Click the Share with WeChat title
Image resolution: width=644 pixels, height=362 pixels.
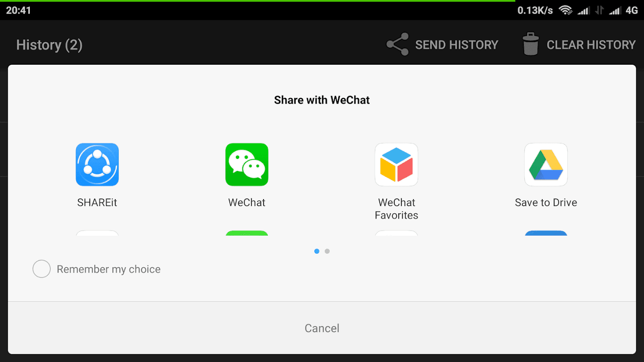[x=322, y=100]
